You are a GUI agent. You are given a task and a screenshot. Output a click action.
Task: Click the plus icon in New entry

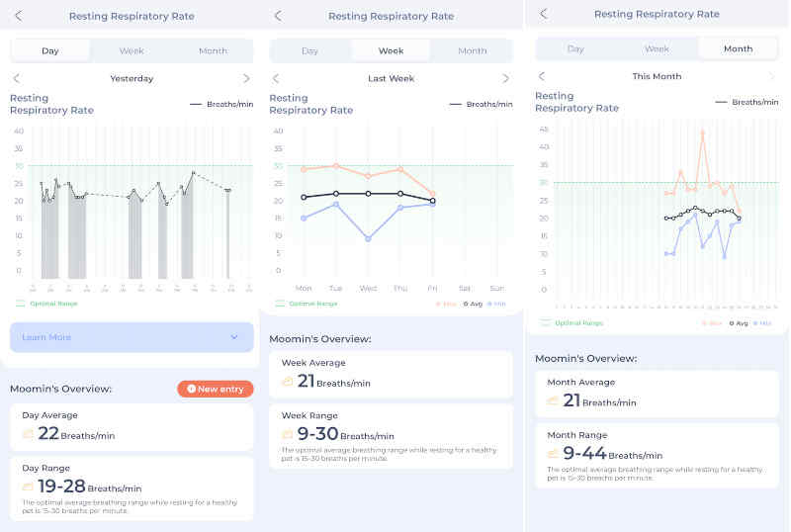pyautogui.click(x=190, y=390)
